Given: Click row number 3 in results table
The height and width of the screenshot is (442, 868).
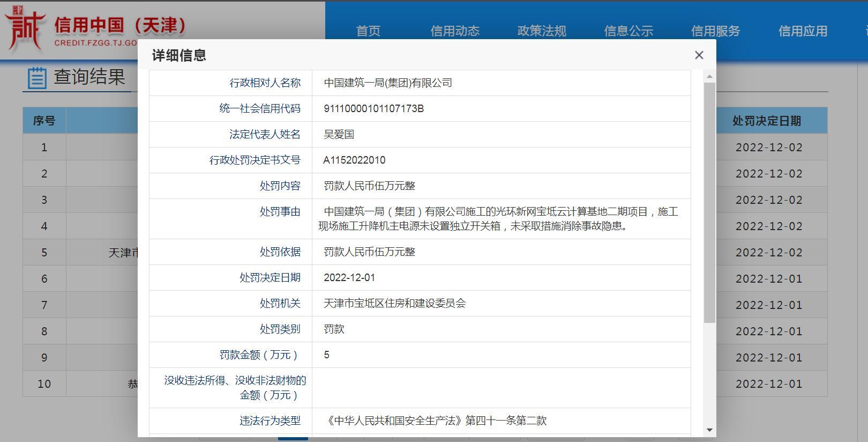Looking at the screenshot, I should click(44, 200).
